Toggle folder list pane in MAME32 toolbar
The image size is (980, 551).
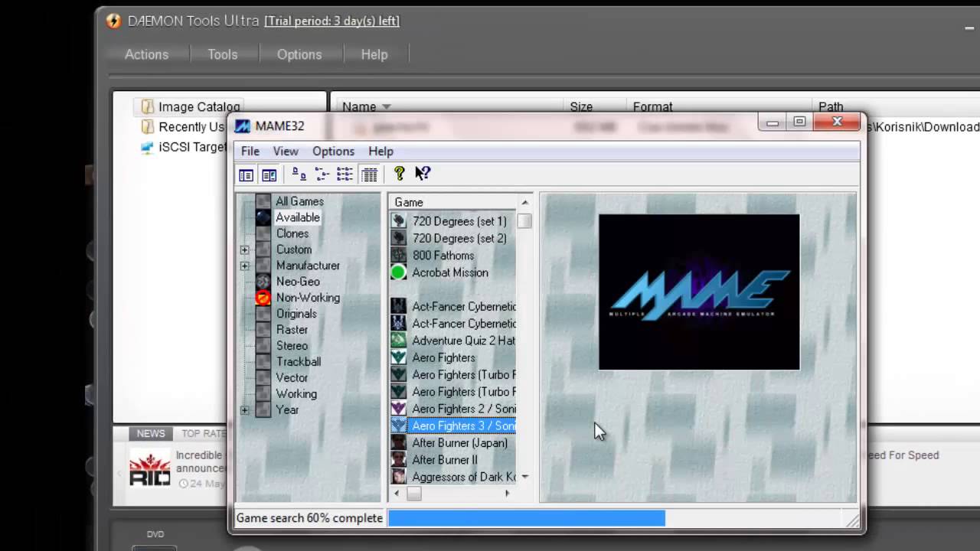246,175
